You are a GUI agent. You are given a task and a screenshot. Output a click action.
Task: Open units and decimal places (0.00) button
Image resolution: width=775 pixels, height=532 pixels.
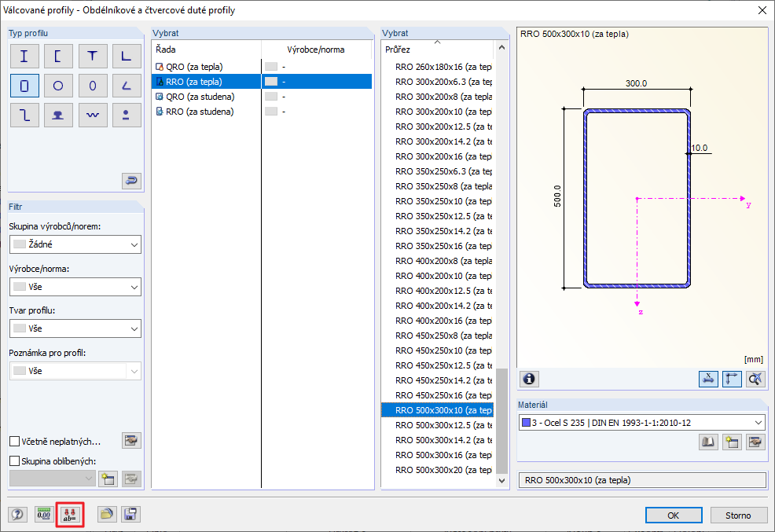pos(44,514)
